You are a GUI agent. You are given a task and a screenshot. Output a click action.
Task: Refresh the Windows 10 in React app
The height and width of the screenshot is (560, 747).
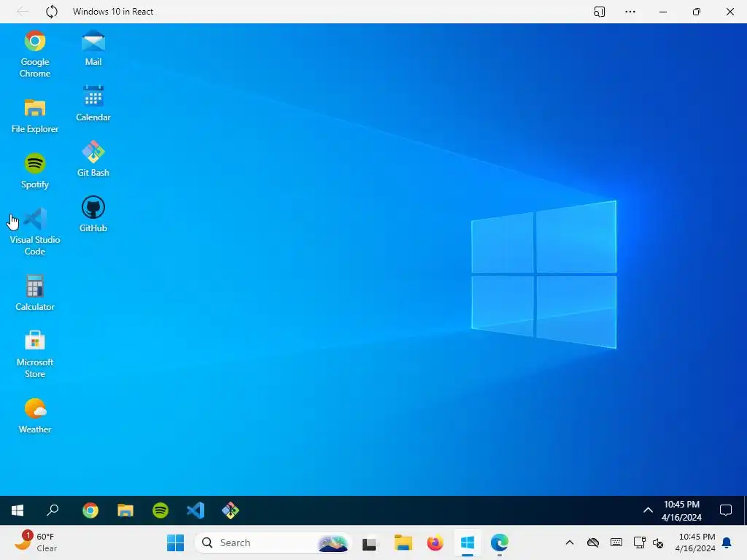point(52,12)
